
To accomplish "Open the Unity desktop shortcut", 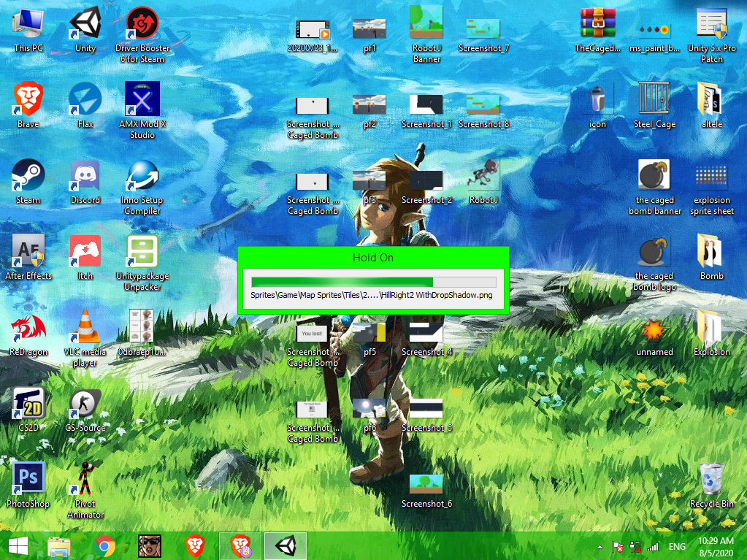I will point(85,29).
